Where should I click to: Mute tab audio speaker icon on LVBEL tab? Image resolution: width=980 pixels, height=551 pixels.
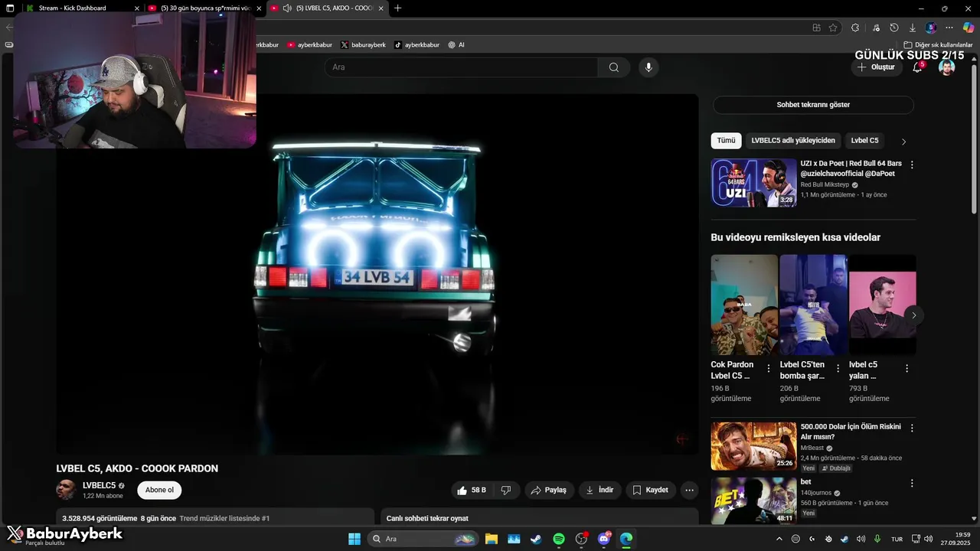286,8
